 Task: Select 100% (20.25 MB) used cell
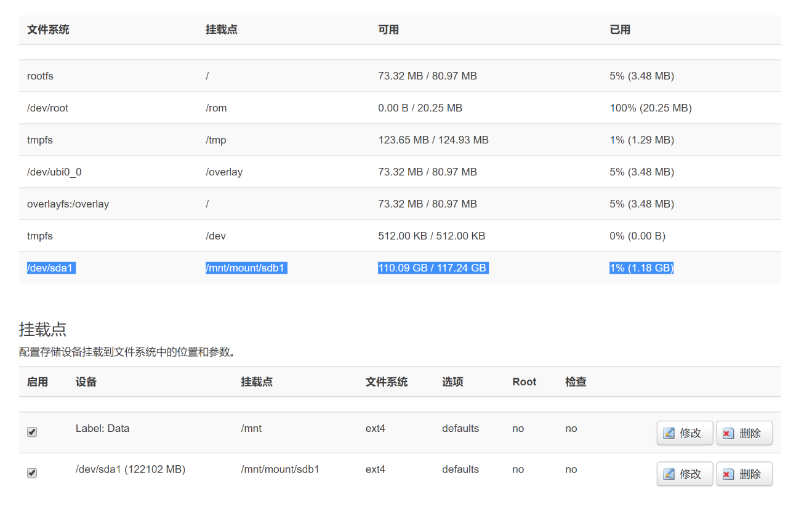(651, 108)
